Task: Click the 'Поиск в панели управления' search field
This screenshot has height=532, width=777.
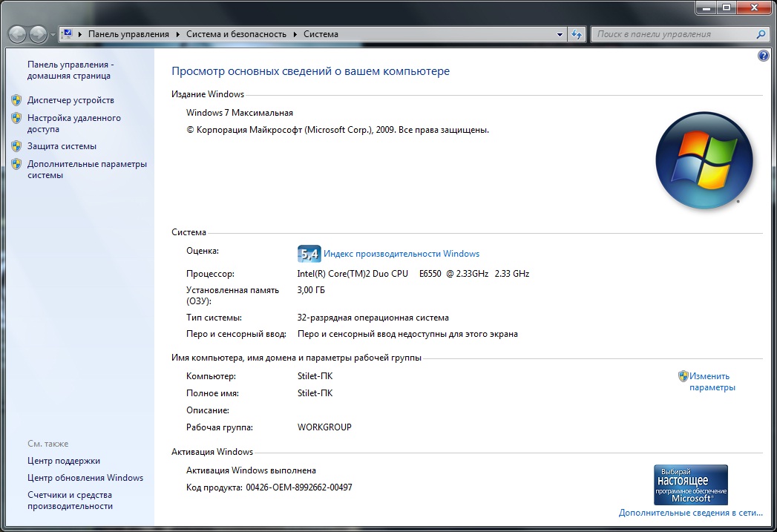Action: pyautogui.click(x=672, y=34)
